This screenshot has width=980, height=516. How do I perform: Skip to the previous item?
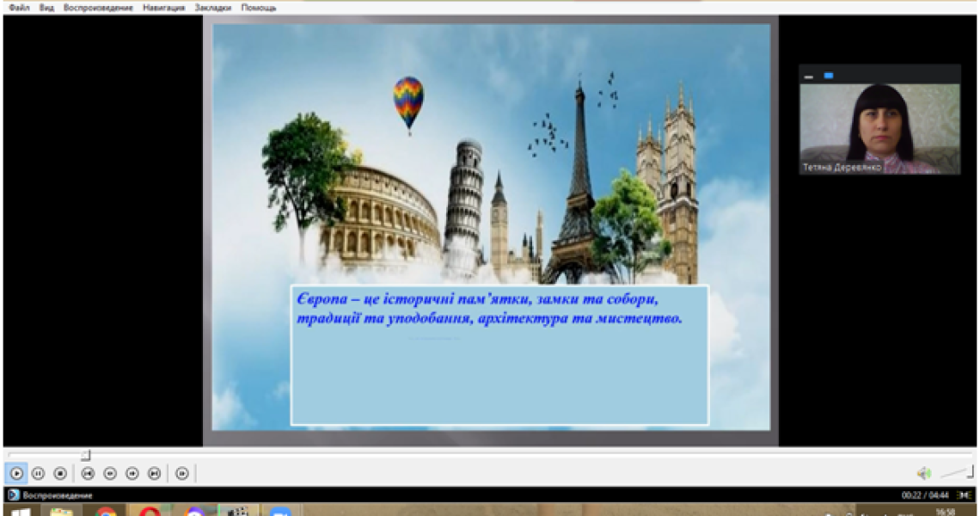[x=88, y=474]
